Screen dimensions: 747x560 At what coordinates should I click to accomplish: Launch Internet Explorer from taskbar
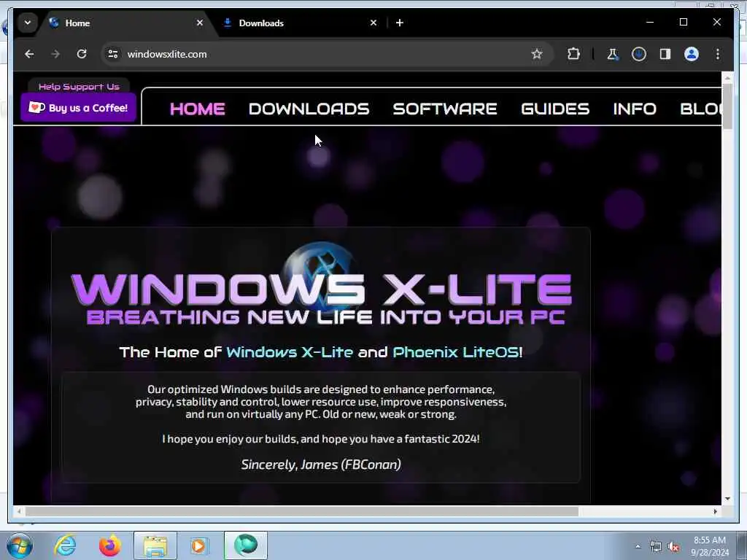(x=65, y=545)
